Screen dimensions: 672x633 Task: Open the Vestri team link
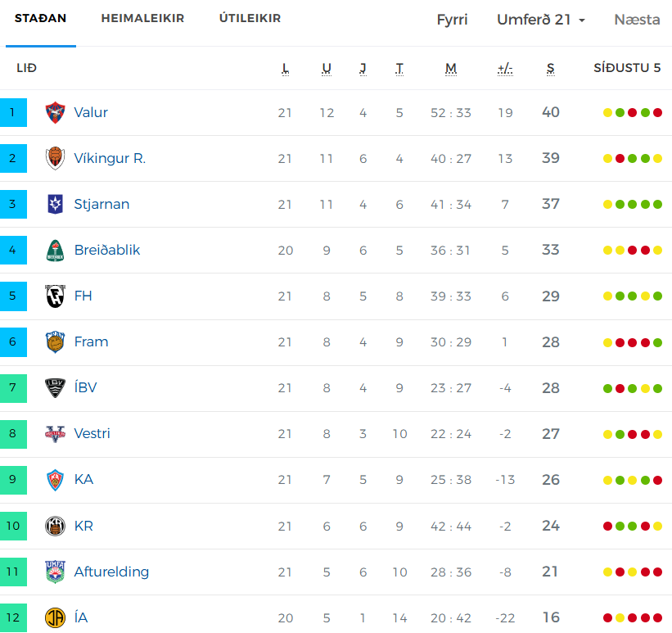tap(92, 433)
